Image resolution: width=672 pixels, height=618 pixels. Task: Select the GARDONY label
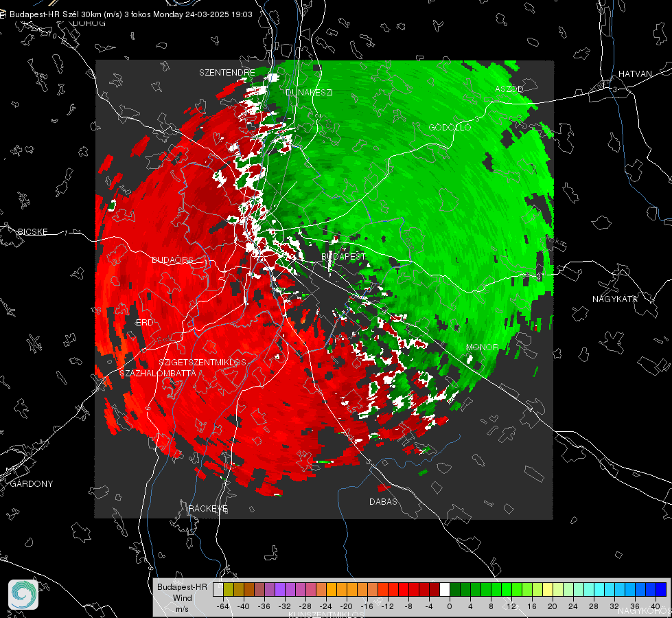[x=32, y=484]
